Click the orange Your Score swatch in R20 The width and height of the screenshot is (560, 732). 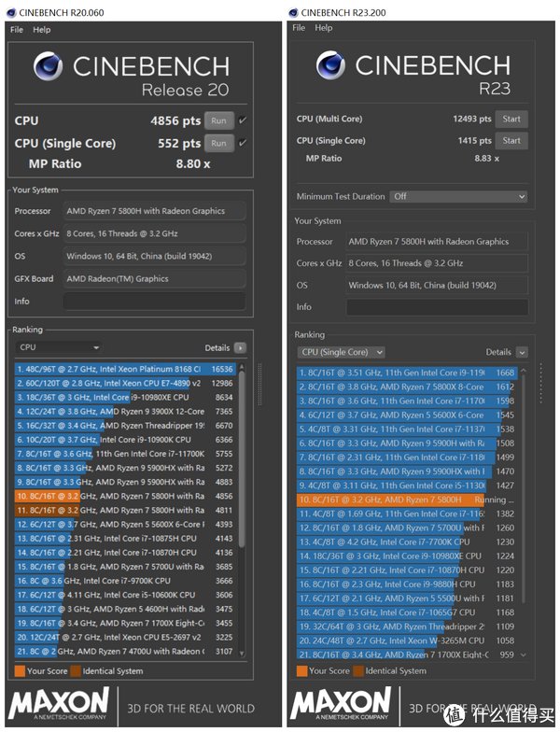[x=20, y=670]
